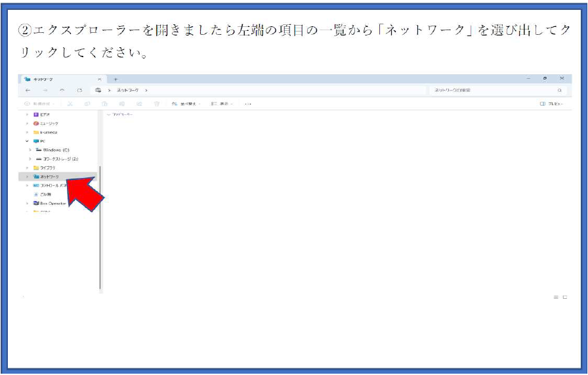Click the Delete trash can icon
The height and width of the screenshot is (375, 588).
pos(157,104)
